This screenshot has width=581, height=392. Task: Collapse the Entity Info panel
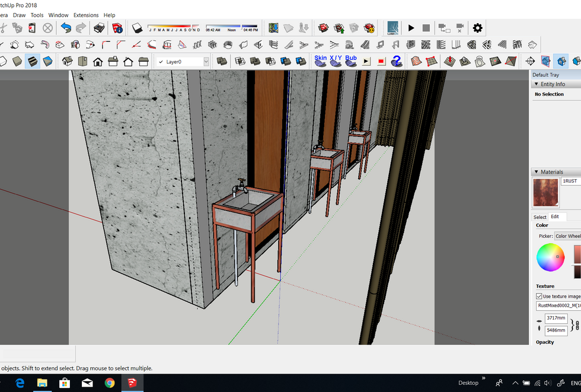coord(536,84)
